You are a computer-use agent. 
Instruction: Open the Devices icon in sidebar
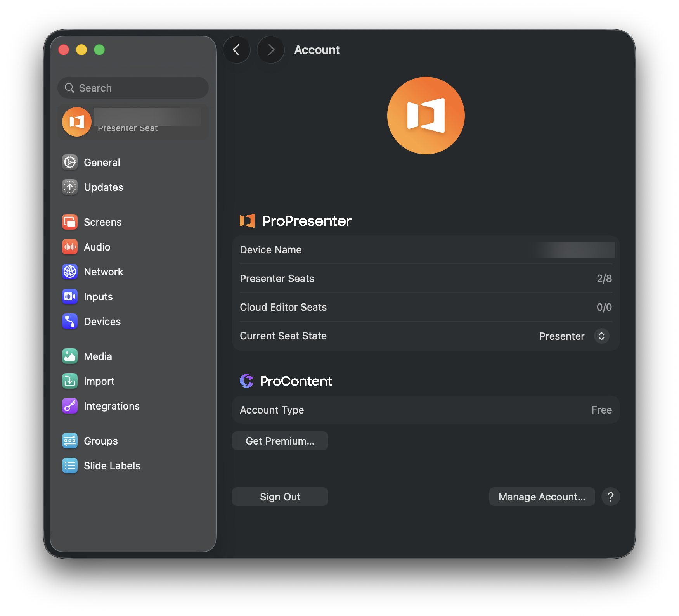click(x=70, y=321)
